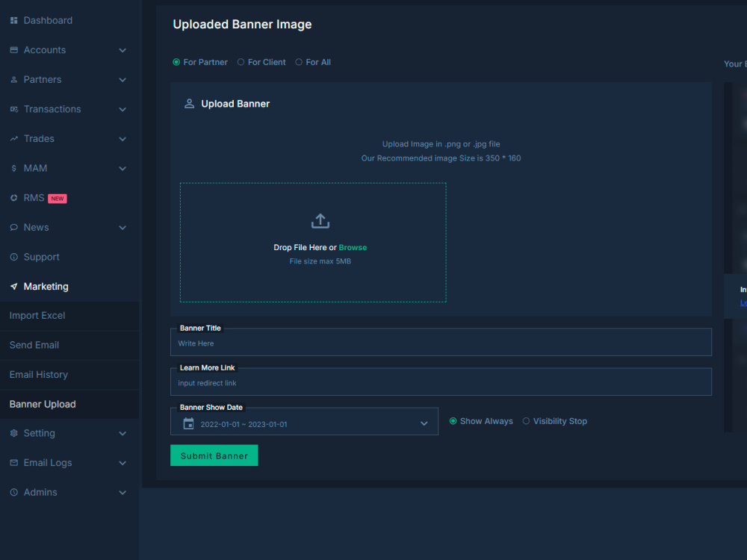The image size is (747, 560).
Task: Expand the News menu chevron
Action: (123, 227)
